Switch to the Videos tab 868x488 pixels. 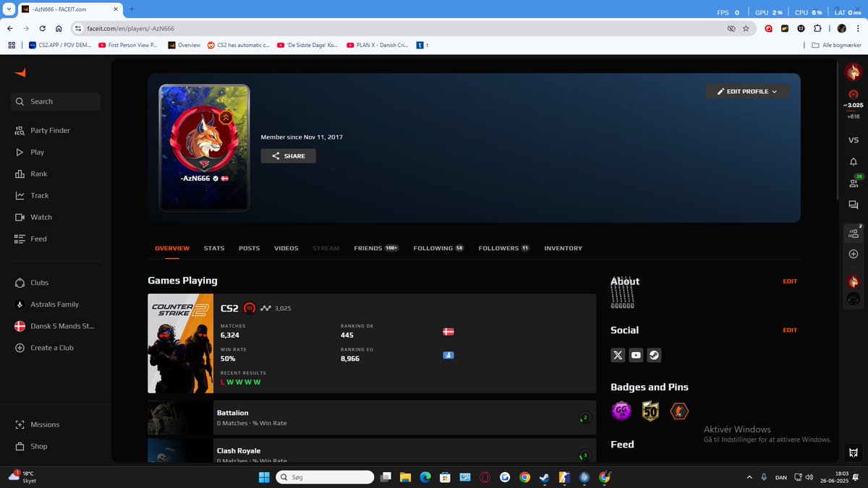coord(286,249)
